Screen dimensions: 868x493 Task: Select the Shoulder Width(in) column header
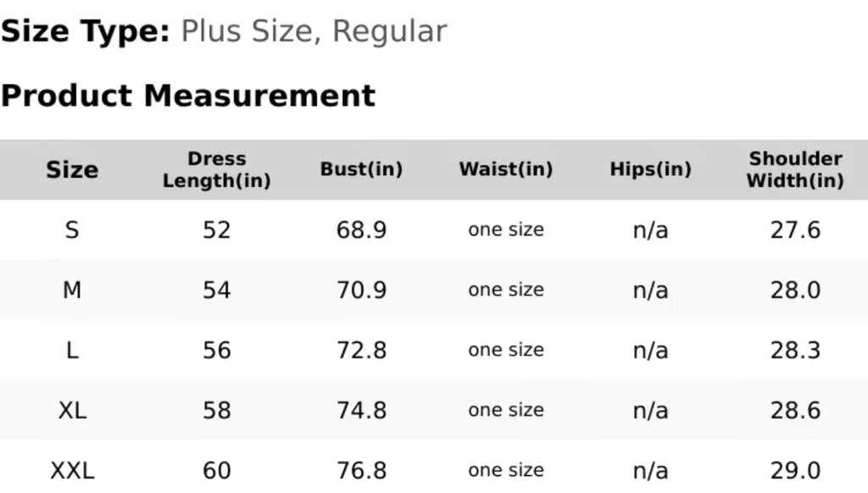[795, 170]
